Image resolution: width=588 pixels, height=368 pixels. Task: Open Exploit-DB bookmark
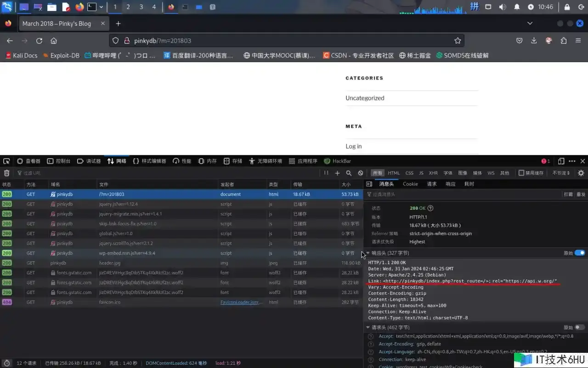(x=61, y=56)
